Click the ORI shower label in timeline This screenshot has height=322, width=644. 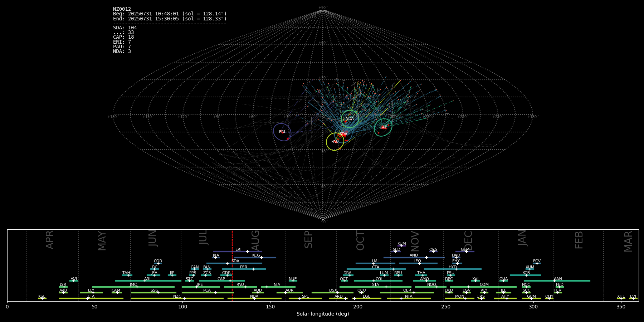click(x=379, y=279)
